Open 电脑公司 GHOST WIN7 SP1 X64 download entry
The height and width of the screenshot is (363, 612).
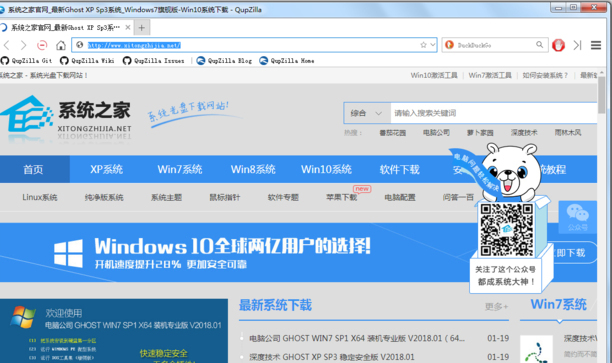[357, 338]
